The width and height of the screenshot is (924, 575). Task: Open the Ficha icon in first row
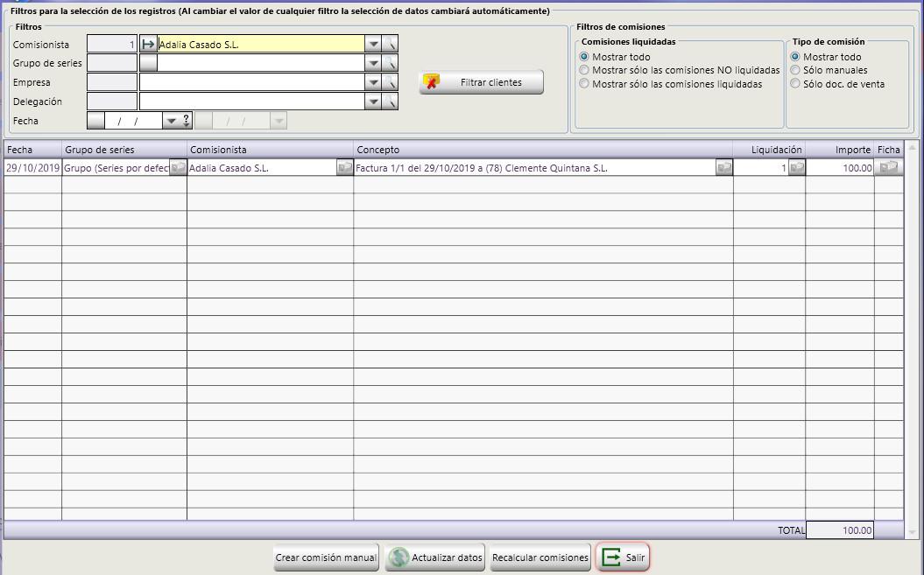pyautogui.click(x=889, y=168)
